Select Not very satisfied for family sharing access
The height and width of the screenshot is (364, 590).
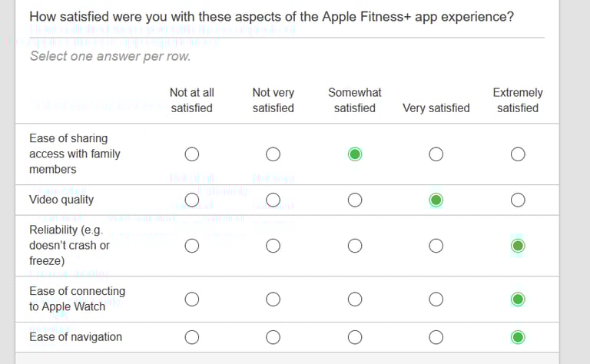[x=273, y=154]
